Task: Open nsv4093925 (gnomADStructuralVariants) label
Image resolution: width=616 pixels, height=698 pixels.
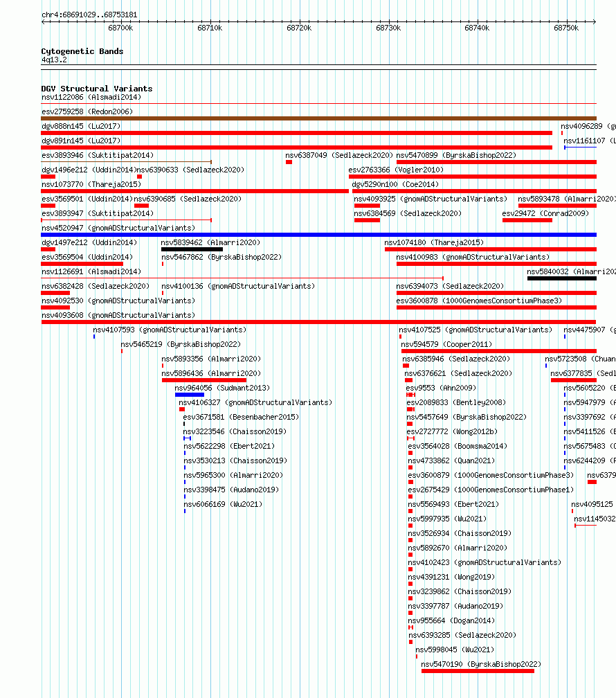Action: tap(431, 199)
